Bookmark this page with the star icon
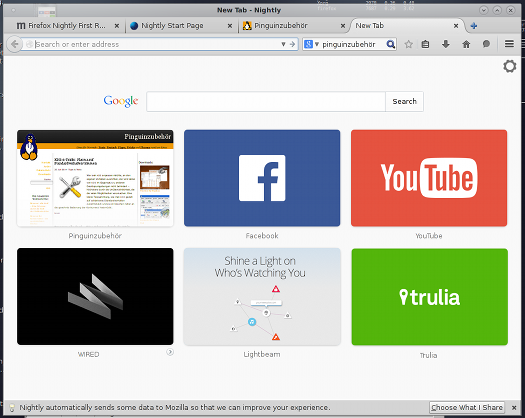The height and width of the screenshot is (418, 525). (x=408, y=44)
